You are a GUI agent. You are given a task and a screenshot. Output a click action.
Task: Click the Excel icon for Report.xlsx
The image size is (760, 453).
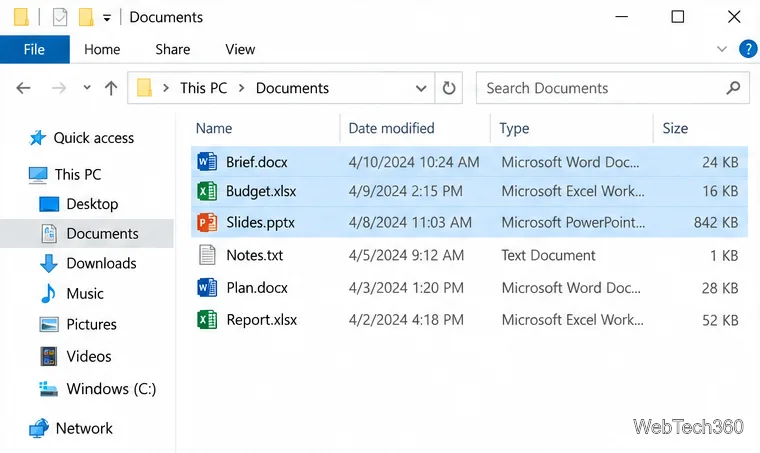tap(207, 320)
